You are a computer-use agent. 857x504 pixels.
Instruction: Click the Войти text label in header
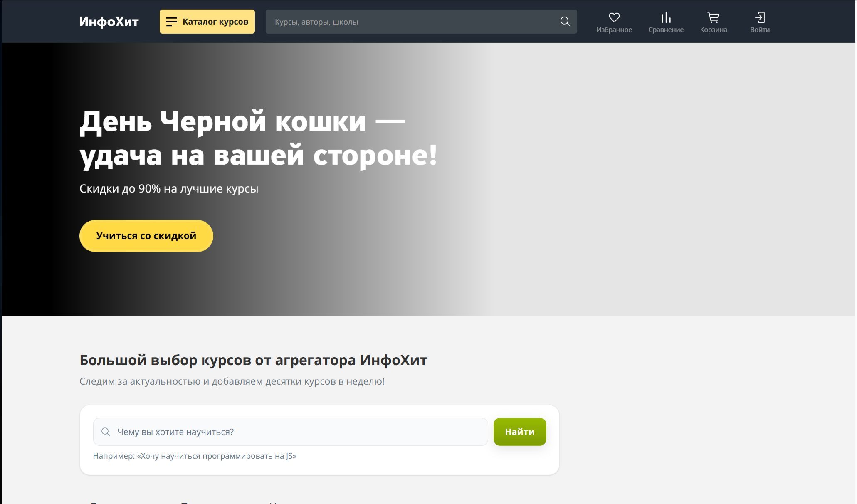click(759, 30)
